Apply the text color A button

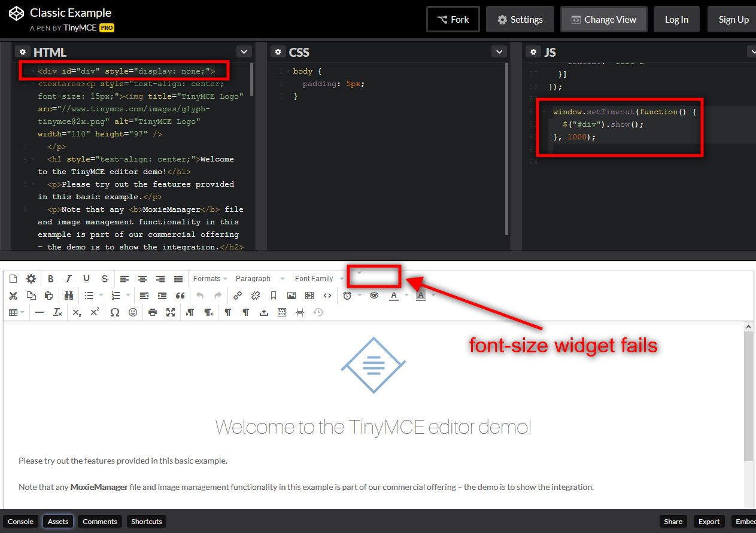click(393, 296)
